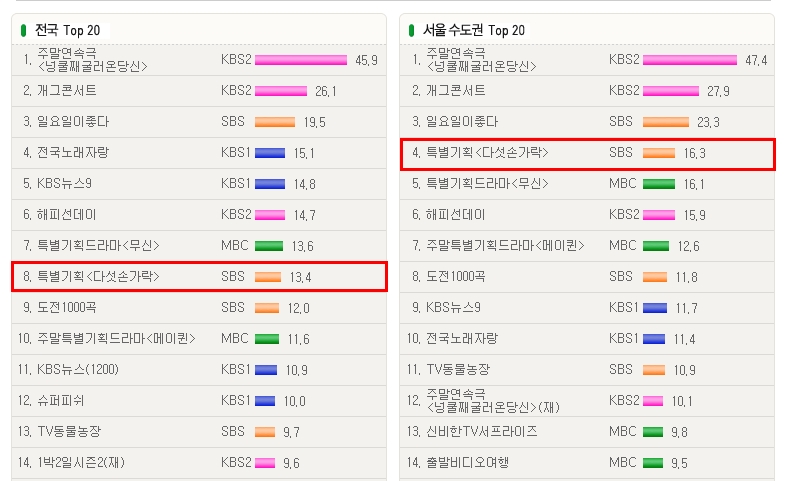This screenshot has width=790, height=481.
Task: Click the orange rating bar for 9.7
Action: [x=265, y=432]
